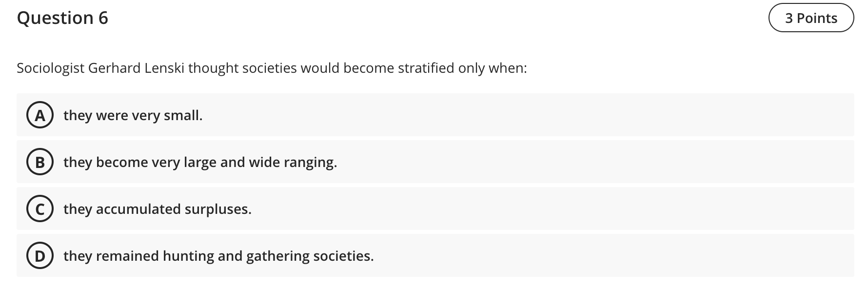Viewport: 868px width, 292px height.
Task: Select answer option C circle
Action: coord(40,209)
